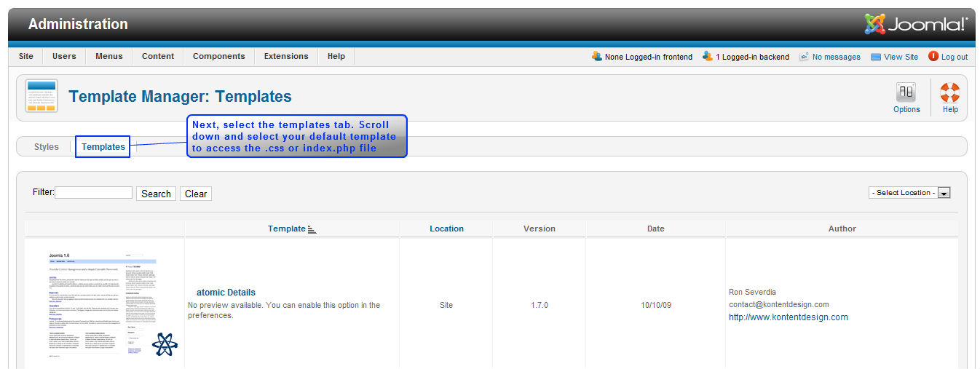The height and width of the screenshot is (369, 980).
Task: Click the View Site icon
Action: pos(876,57)
